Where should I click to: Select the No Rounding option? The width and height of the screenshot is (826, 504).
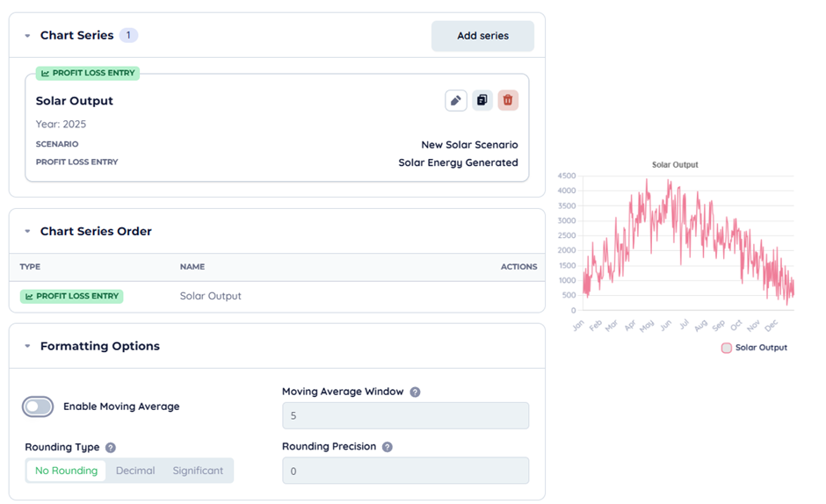(x=66, y=471)
